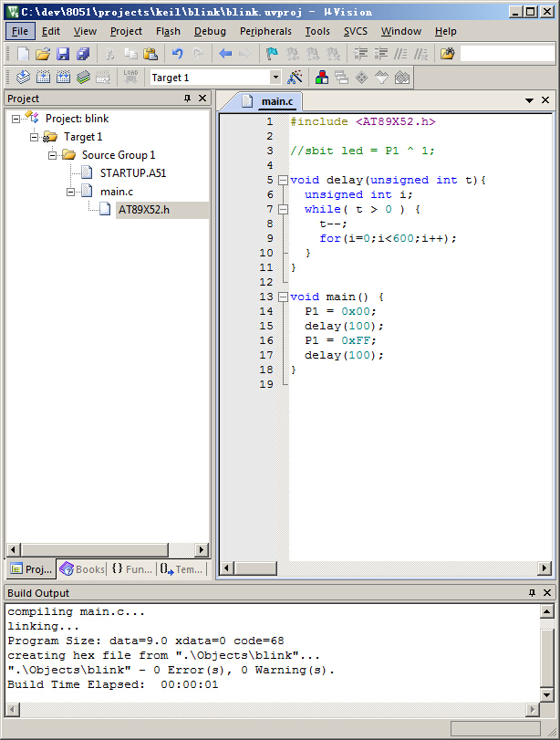
Task: Select the Proj... tab in the Project panel
Action: coord(31,569)
